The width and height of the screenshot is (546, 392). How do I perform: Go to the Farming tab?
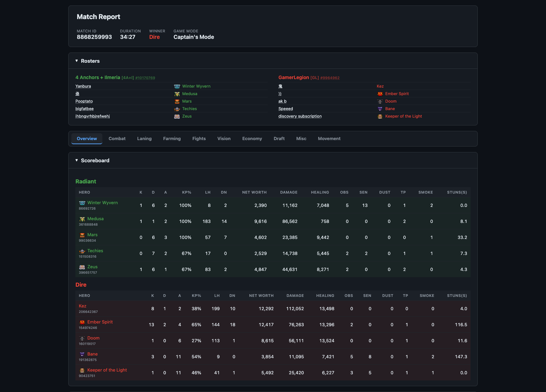click(172, 139)
